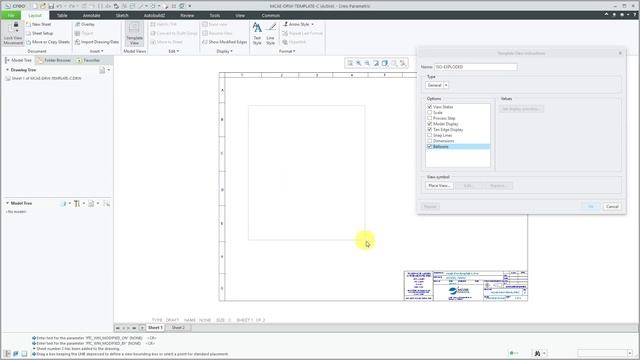Image resolution: width=640 pixels, height=360 pixels.
Task: Click the New file icon in quick access toolbar
Action: coord(35,6)
